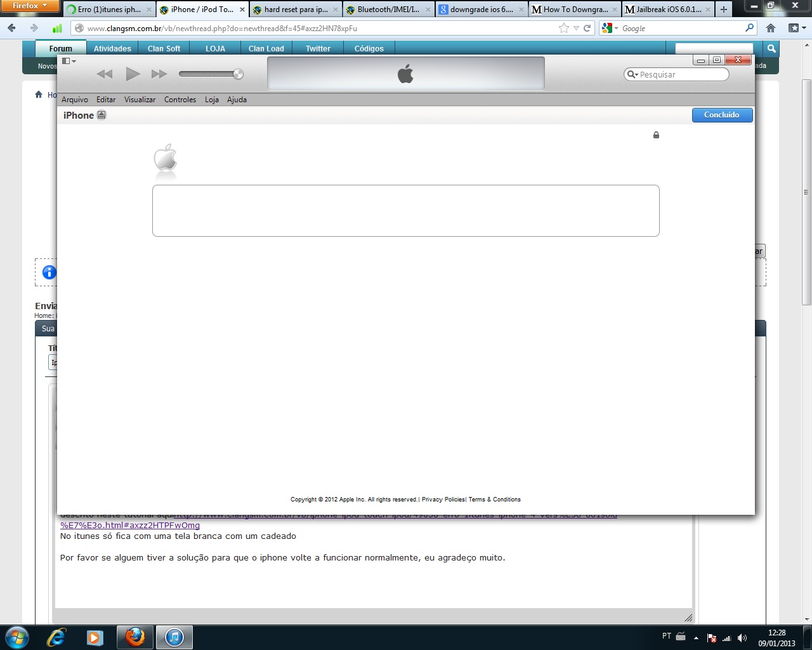The width and height of the screenshot is (812, 650).
Task: Click the iTunes previous track button
Action: click(105, 74)
